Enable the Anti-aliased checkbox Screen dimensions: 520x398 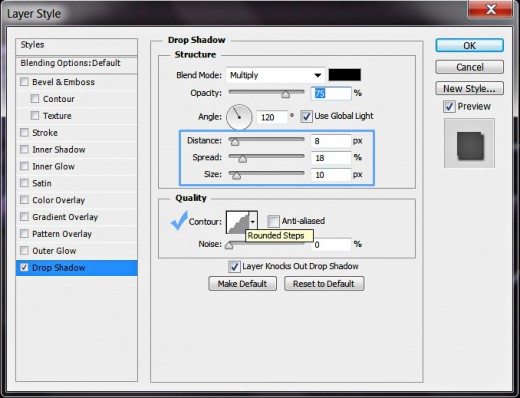(273, 221)
